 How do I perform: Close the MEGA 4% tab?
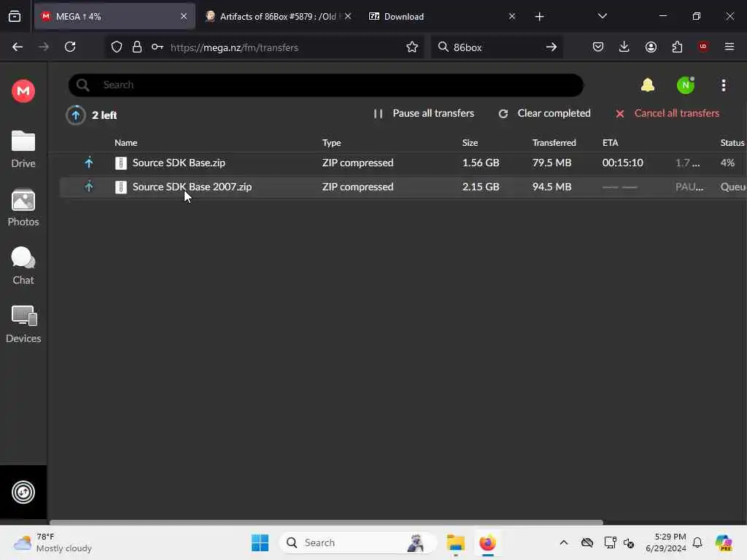183,16
